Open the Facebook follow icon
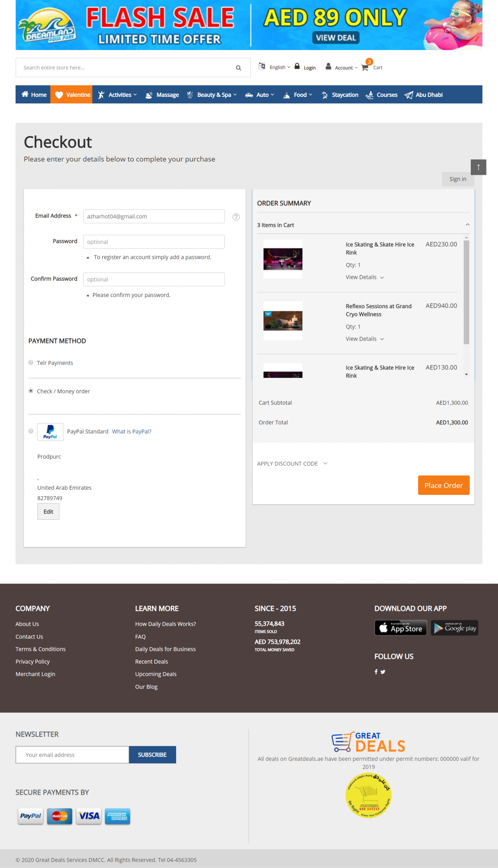498x868 pixels. pyautogui.click(x=376, y=671)
